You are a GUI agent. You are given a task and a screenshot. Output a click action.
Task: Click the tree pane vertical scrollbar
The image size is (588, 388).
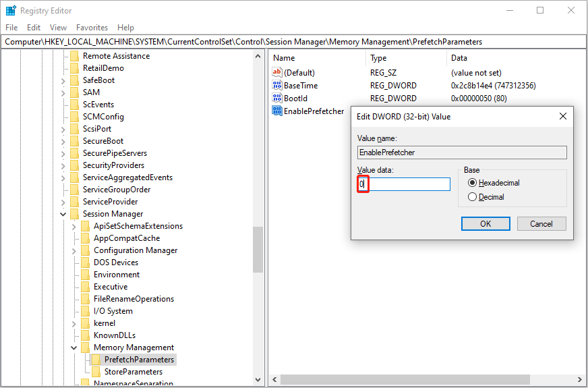(x=258, y=250)
